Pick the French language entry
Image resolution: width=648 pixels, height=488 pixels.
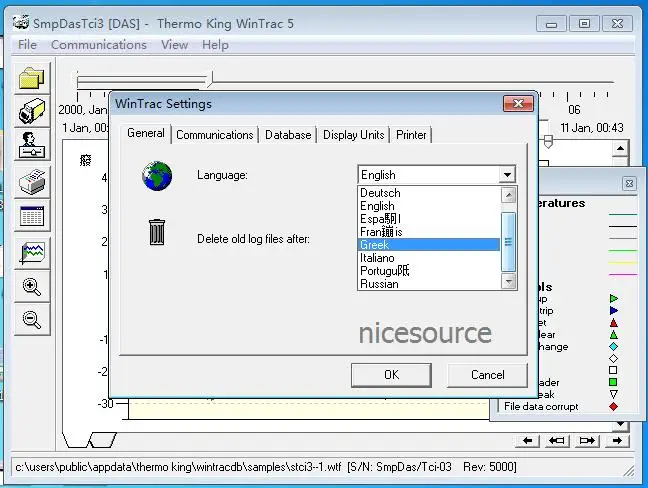(x=429, y=232)
